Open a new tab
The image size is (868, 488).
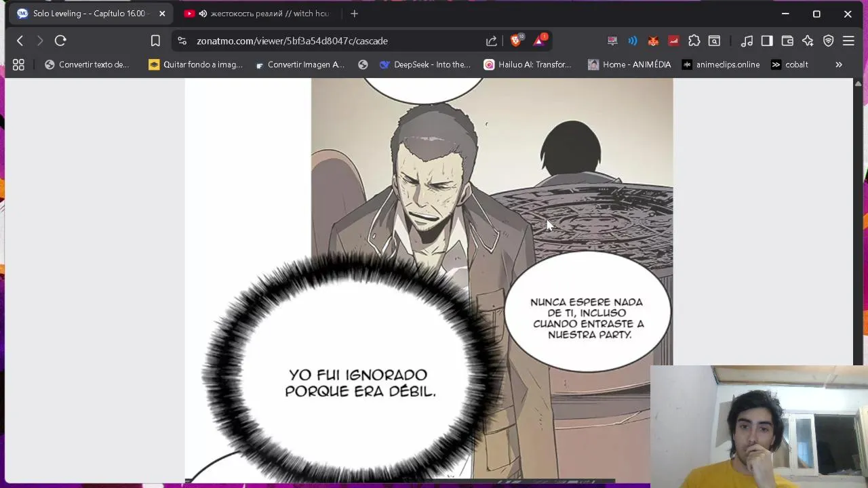[x=354, y=14]
